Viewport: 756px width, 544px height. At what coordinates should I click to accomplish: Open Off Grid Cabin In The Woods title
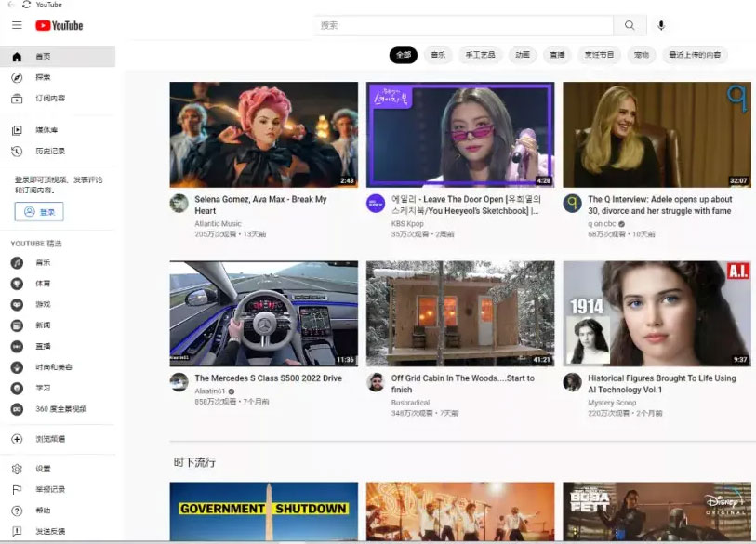click(462, 384)
